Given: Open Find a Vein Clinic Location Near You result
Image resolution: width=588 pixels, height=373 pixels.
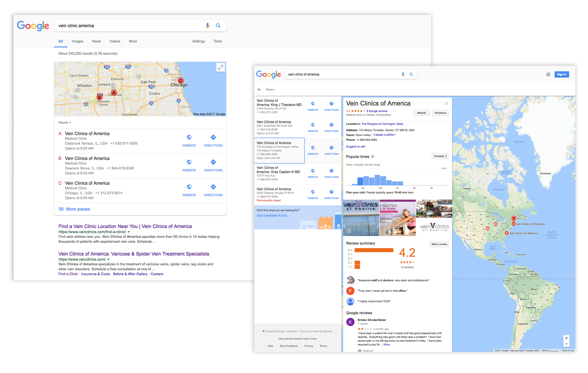Looking at the screenshot, I should click(125, 226).
